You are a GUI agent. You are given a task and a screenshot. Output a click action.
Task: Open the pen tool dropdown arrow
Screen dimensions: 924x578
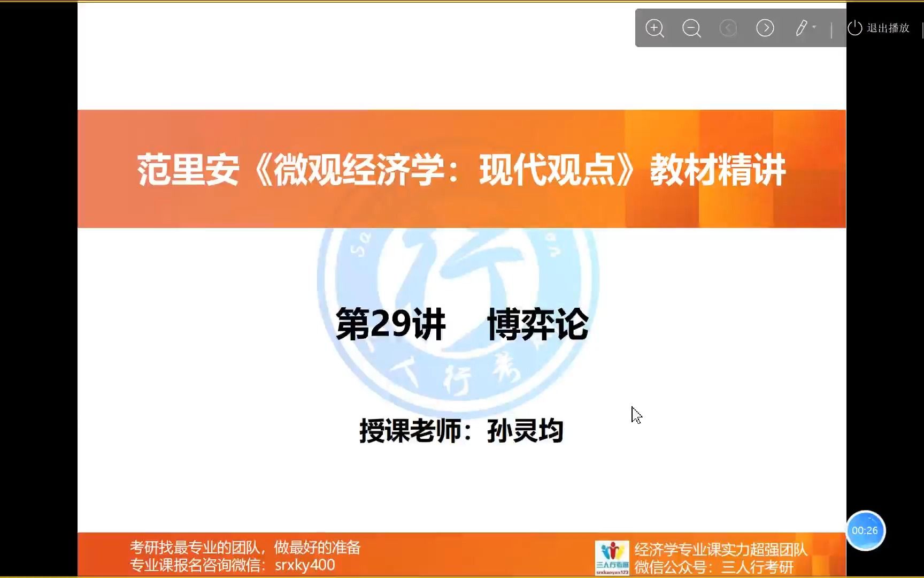814,27
